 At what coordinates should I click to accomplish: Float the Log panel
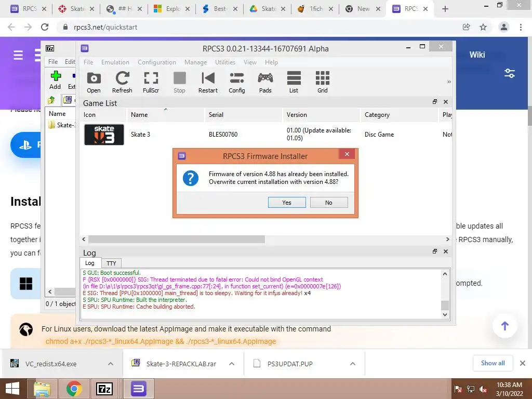coord(435,251)
